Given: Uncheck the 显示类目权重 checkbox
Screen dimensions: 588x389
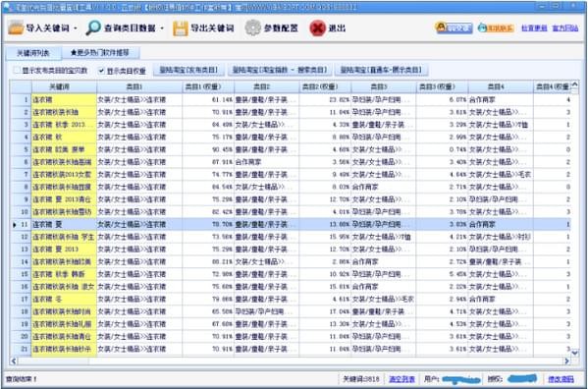Looking at the screenshot, I should 101,71.
